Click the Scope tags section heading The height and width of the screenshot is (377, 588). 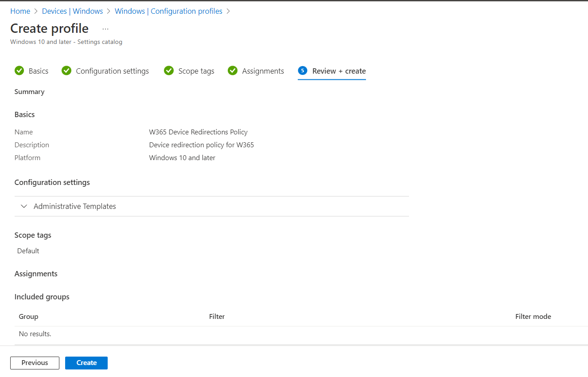pyautogui.click(x=33, y=235)
